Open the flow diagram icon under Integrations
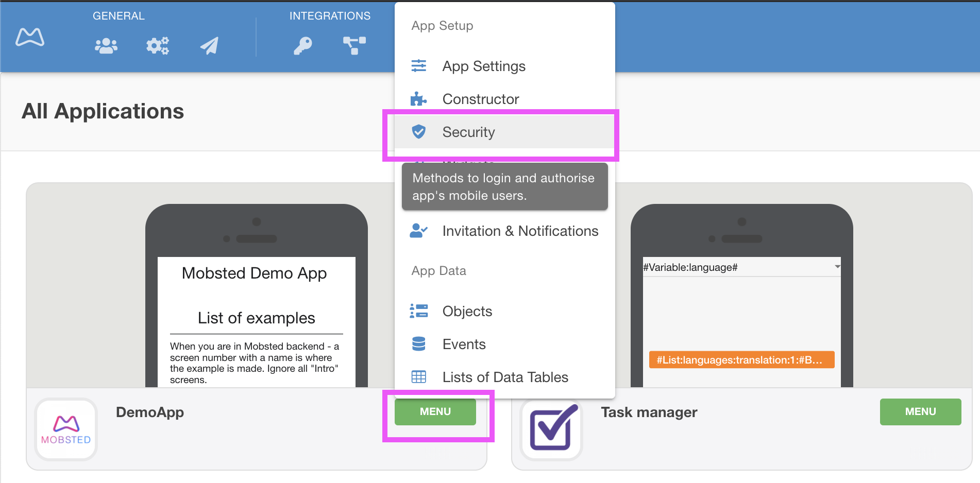This screenshot has width=980, height=483. pyautogui.click(x=354, y=46)
